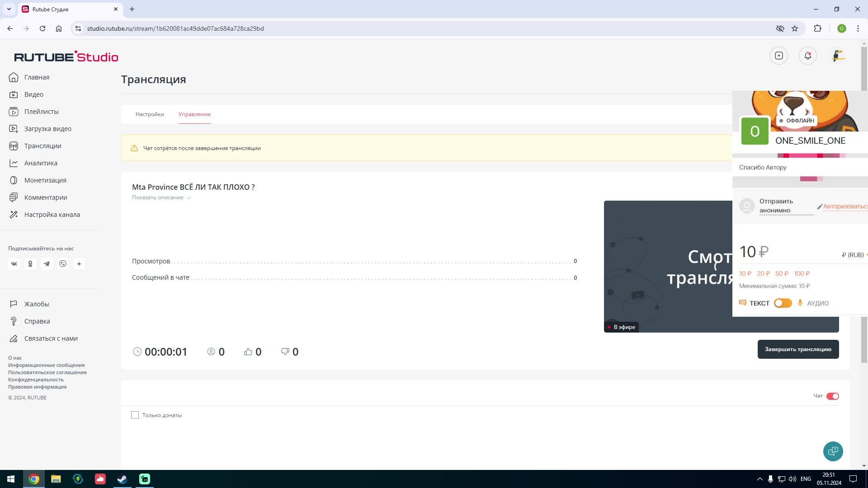
Task: Open the Windows Start menu
Action: (11, 479)
